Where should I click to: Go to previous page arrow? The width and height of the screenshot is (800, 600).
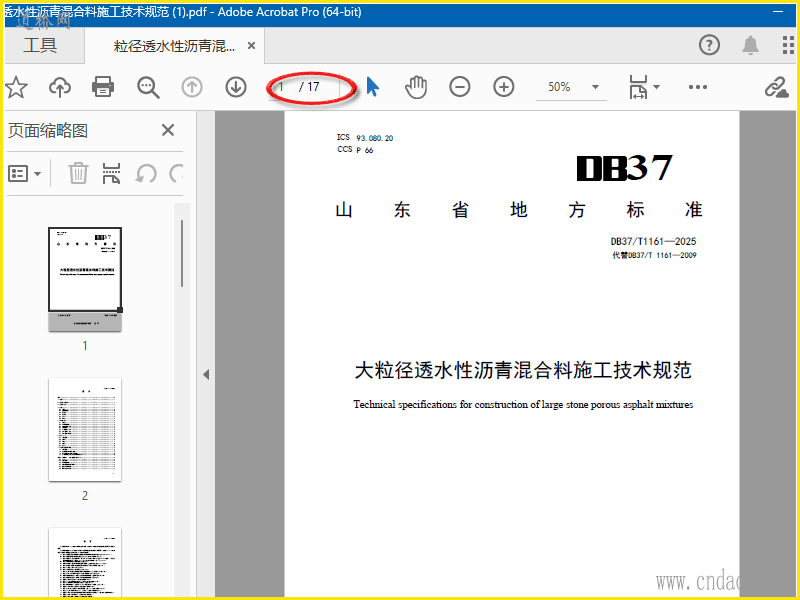pos(192,87)
